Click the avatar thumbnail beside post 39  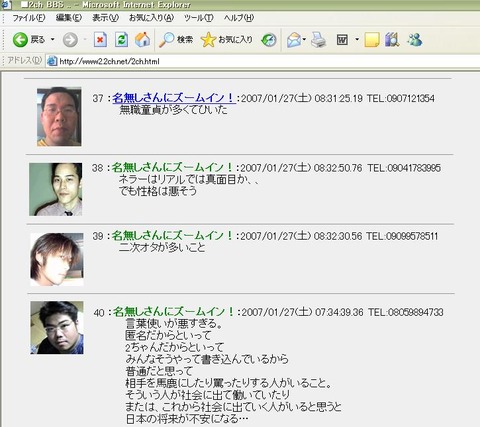[x=57, y=259]
